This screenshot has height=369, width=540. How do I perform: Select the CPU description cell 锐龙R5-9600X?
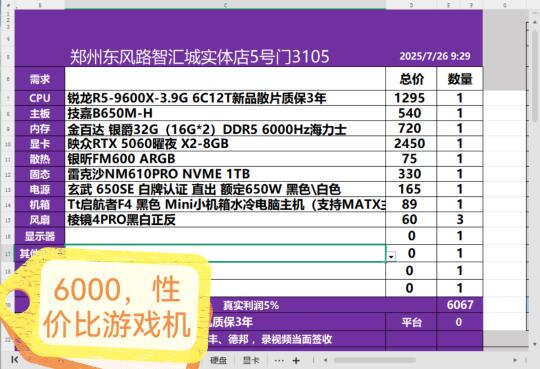[225, 98]
